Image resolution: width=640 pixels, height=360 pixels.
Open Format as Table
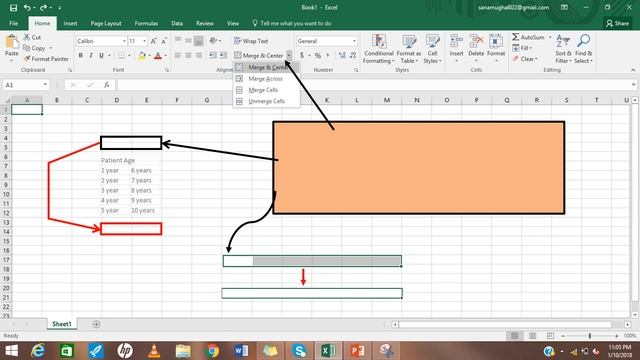[409, 49]
